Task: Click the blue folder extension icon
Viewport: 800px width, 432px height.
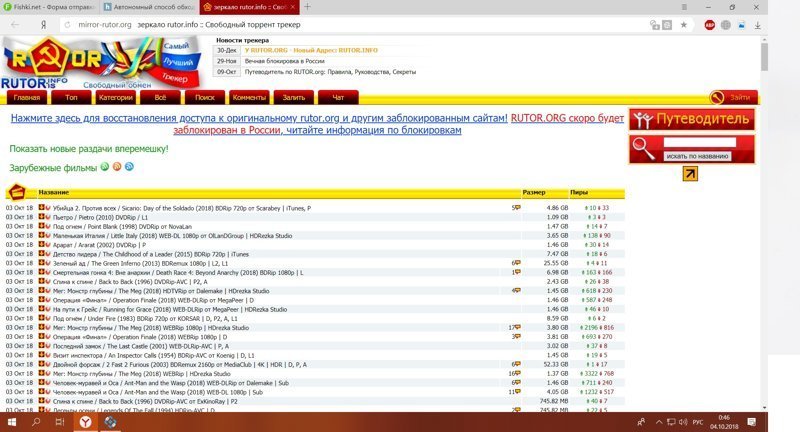Action: (741, 25)
